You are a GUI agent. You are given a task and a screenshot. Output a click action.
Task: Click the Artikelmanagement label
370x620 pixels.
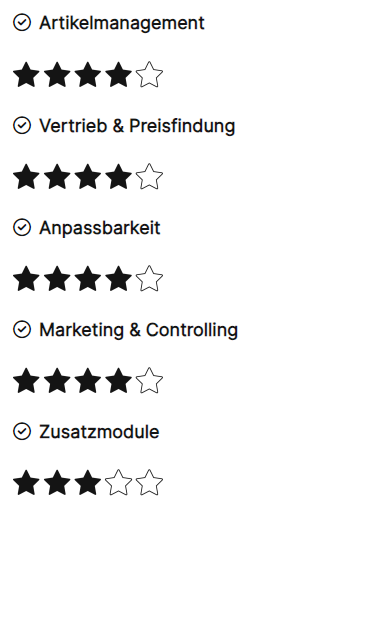coord(122,23)
